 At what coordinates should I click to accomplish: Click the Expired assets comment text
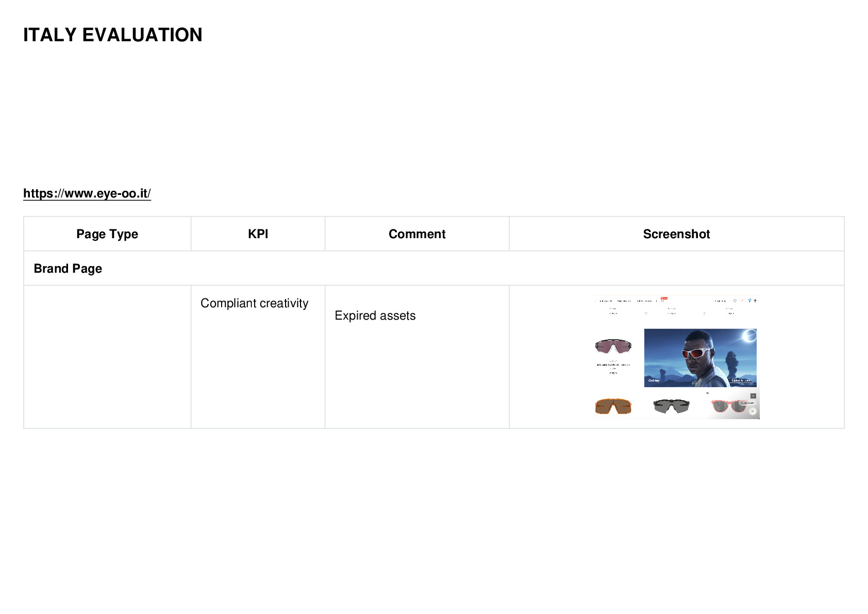pyautogui.click(x=375, y=316)
